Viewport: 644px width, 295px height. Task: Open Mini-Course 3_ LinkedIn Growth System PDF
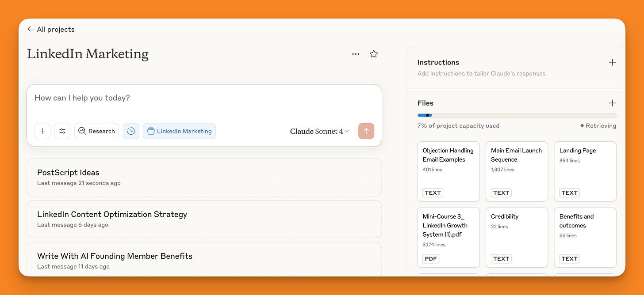tap(448, 238)
